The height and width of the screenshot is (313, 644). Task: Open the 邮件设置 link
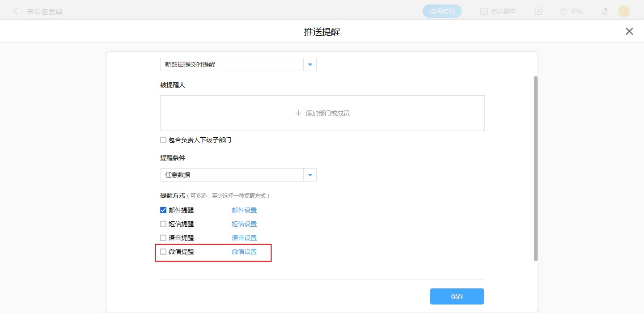pyautogui.click(x=244, y=210)
